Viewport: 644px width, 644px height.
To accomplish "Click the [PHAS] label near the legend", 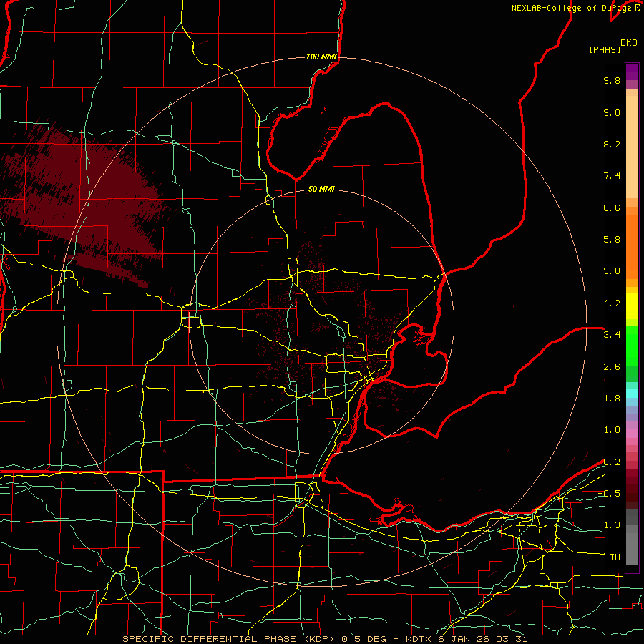I will tap(605, 49).
